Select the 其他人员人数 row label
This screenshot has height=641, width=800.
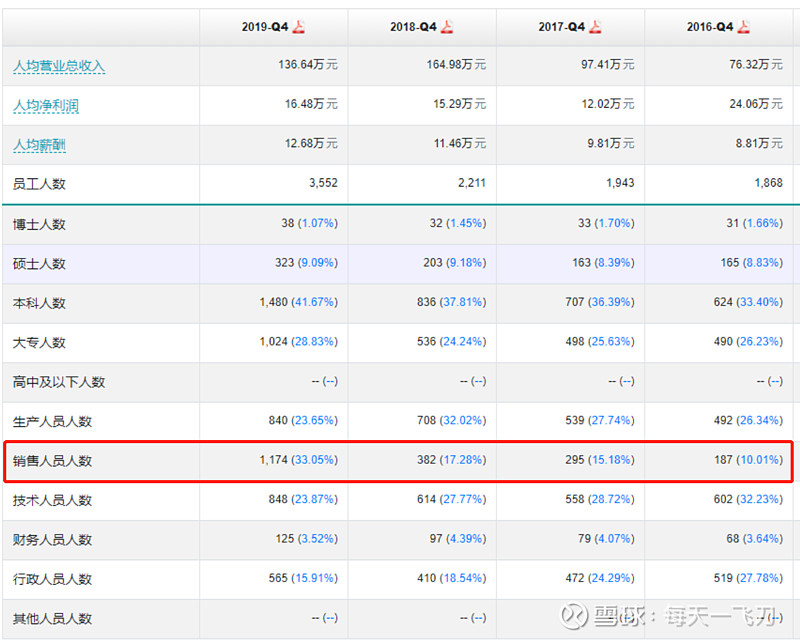pos(53,619)
